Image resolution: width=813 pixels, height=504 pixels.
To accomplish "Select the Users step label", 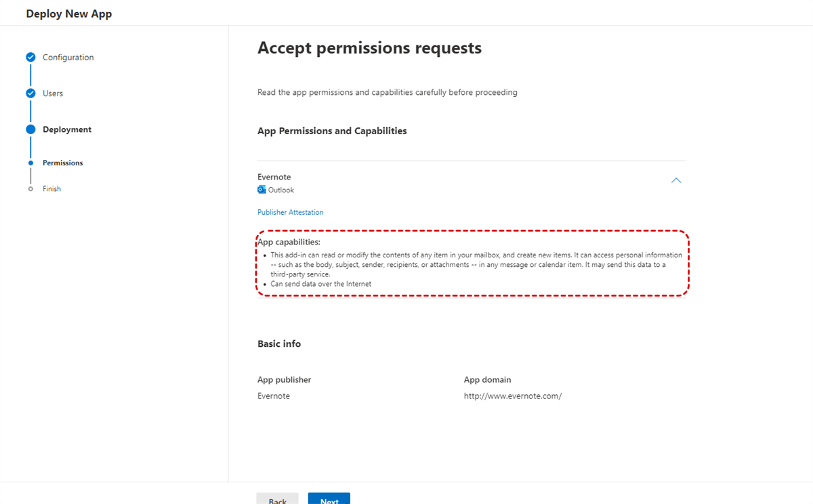I will tap(53, 93).
